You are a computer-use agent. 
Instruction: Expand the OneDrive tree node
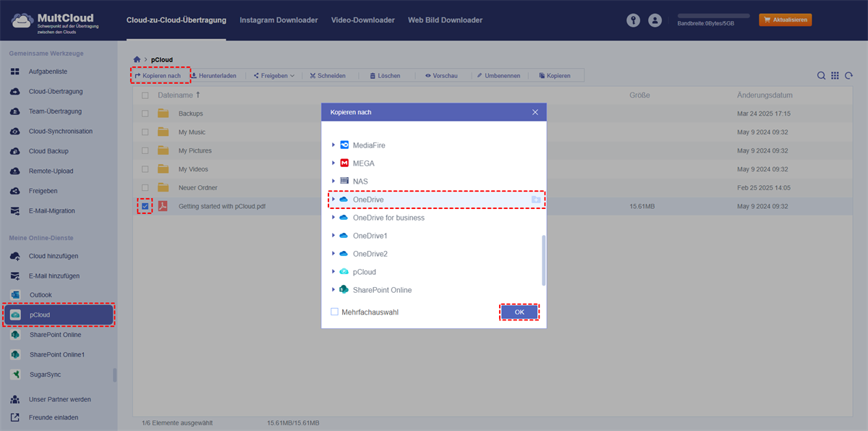pos(333,200)
